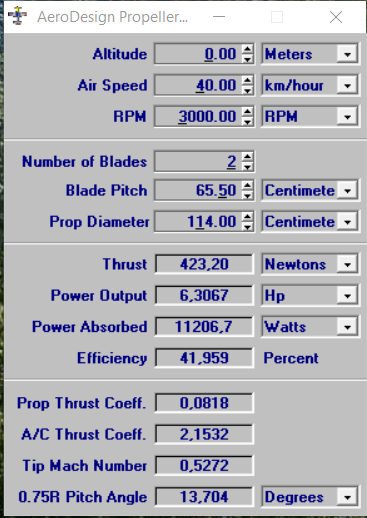Decrease Altitude with the down spinner arrow

[x=247, y=59]
